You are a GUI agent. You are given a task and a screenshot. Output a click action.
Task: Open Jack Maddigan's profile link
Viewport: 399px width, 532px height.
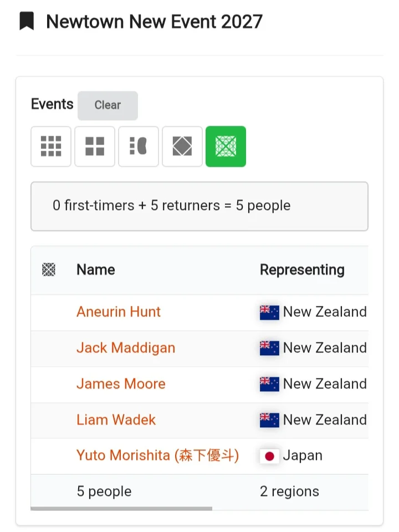click(x=126, y=348)
